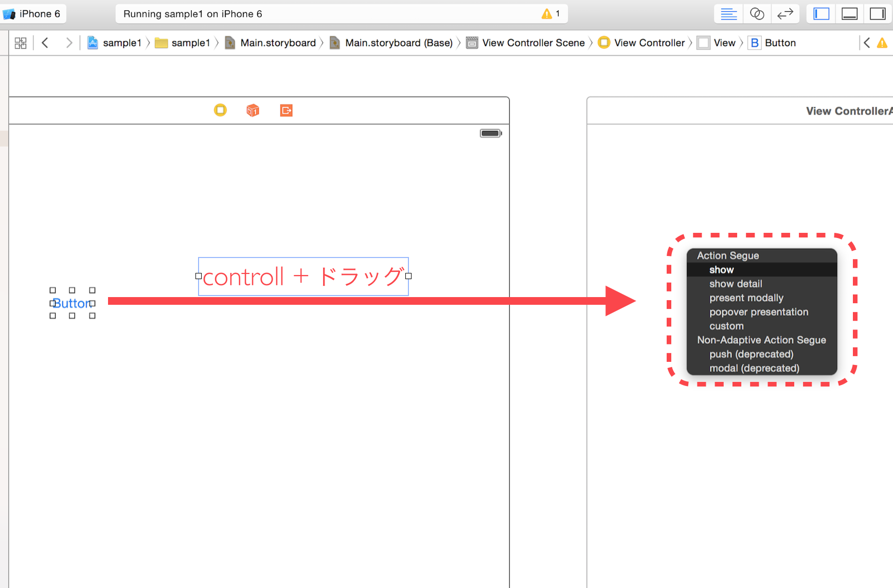Click the Exit segue icon
Image resolution: width=893 pixels, height=588 pixels.
(x=286, y=110)
